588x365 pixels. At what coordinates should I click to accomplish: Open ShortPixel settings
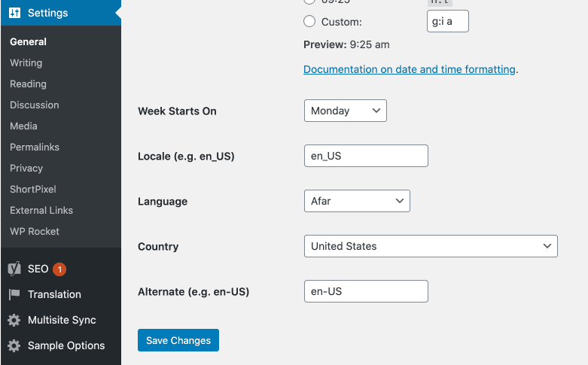click(33, 189)
